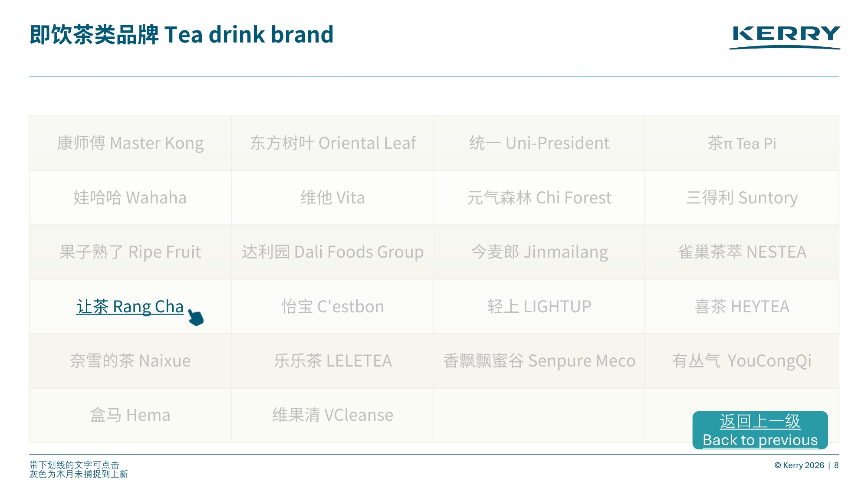Click the Dali Foods Group cell
The image size is (868, 488).
pos(333,252)
